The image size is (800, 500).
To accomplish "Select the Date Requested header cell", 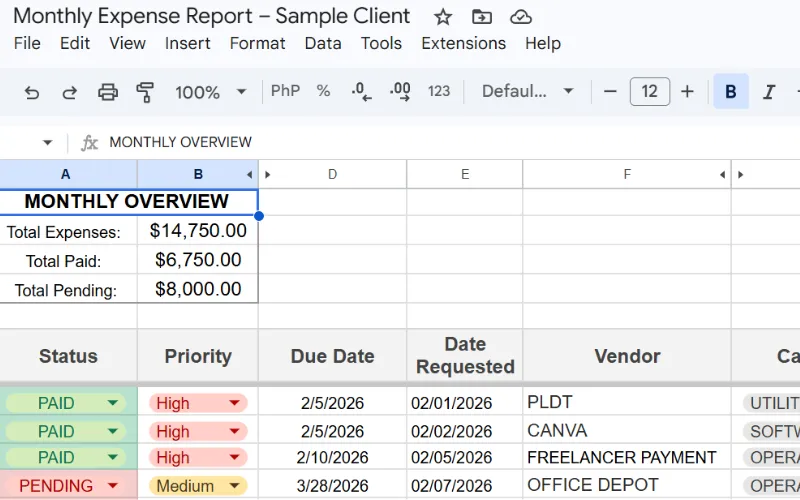I will [x=465, y=356].
